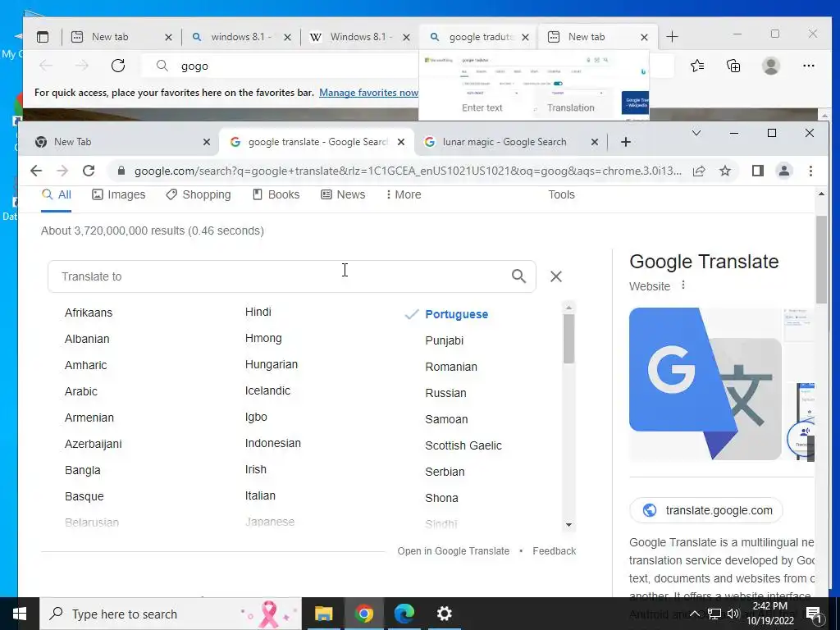
Task: Open the Edge vertical tabs icon
Action: click(x=43, y=37)
